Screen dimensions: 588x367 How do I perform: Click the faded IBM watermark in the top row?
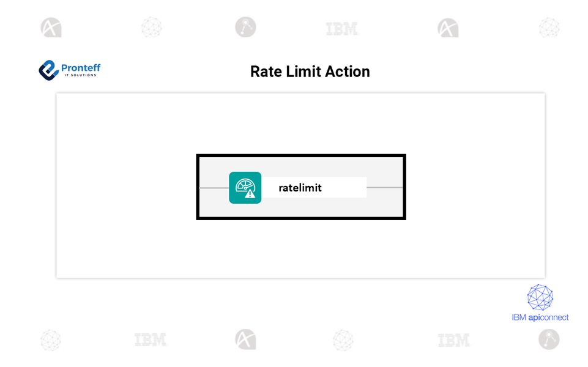[343, 28]
